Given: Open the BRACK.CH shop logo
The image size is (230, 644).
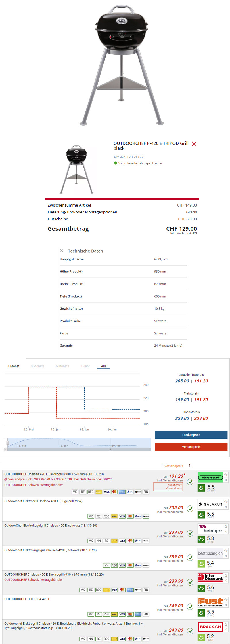Looking at the screenshot, I should 210,626.
